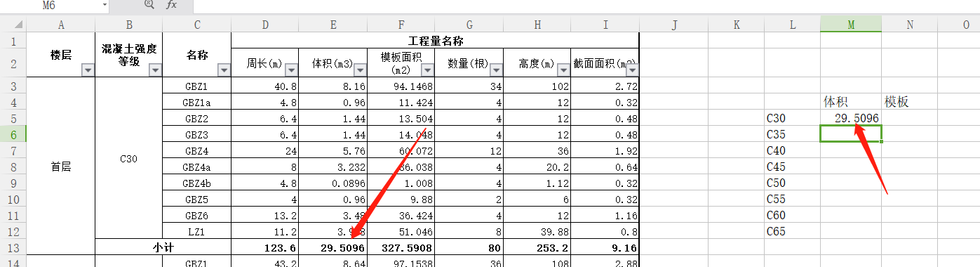The height and width of the screenshot is (267, 980).
Task: Click the selected empty cell M6
Action: pyautogui.click(x=850, y=134)
